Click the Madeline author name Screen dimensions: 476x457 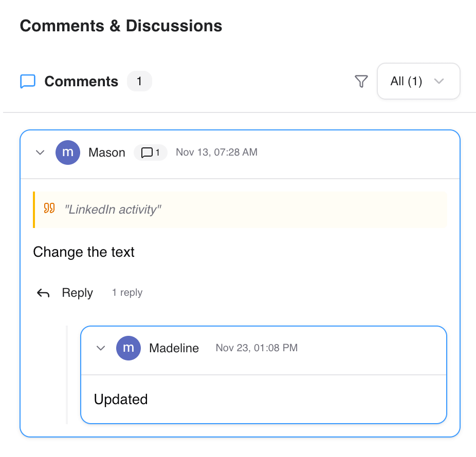tap(174, 348)
